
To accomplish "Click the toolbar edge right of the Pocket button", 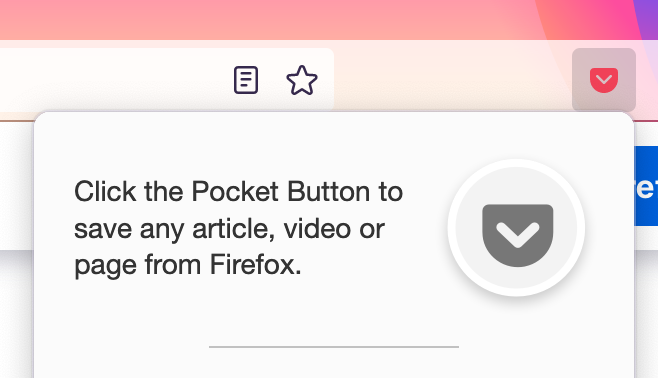I will pyautogui.click(x=647, y=80).
